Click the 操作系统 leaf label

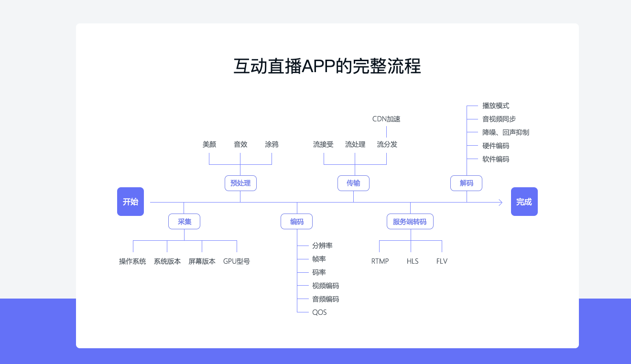pos(132,261)
